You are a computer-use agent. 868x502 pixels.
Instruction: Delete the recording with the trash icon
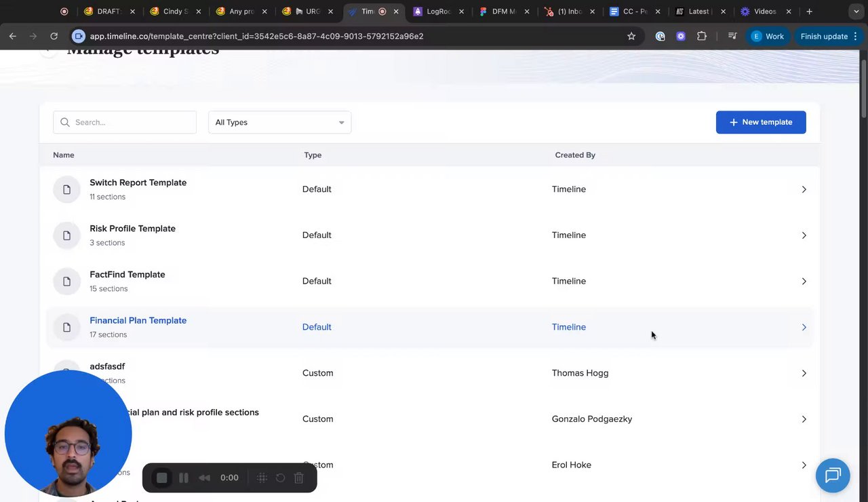click(x=299, y=478)
